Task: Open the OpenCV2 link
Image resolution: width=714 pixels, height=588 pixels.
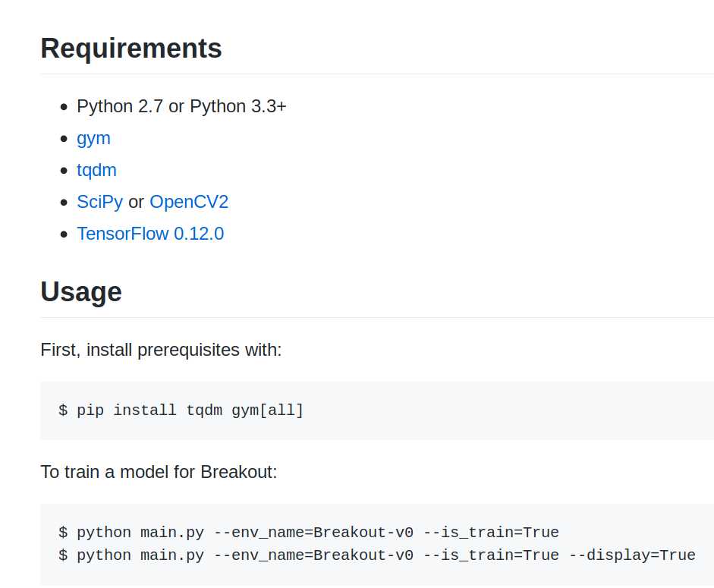Action: [x=189, y=202]
